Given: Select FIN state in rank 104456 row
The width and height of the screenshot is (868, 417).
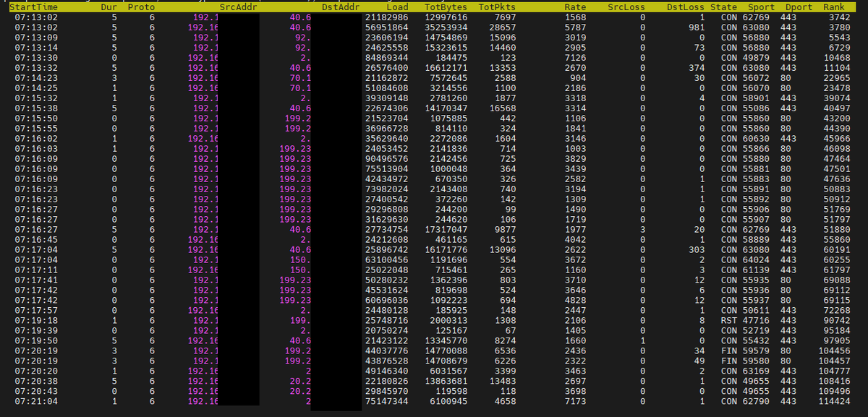Looking at the screenshot, I should [728, 350].
